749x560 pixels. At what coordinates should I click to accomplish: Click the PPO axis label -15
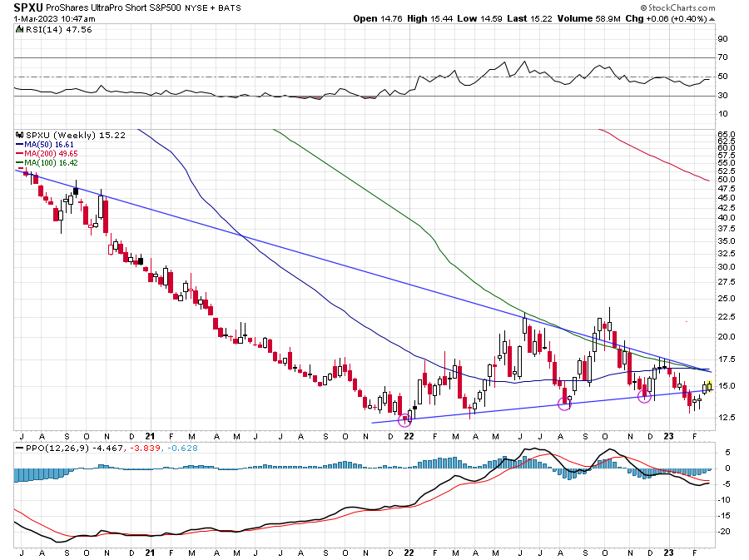tap(724, 516)
